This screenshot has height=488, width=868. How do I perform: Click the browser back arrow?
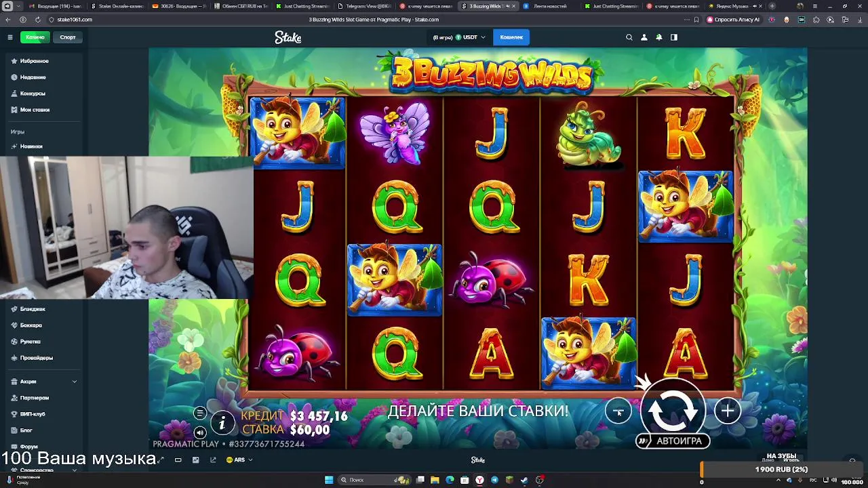pyautogui.click(x=9, y=20)
